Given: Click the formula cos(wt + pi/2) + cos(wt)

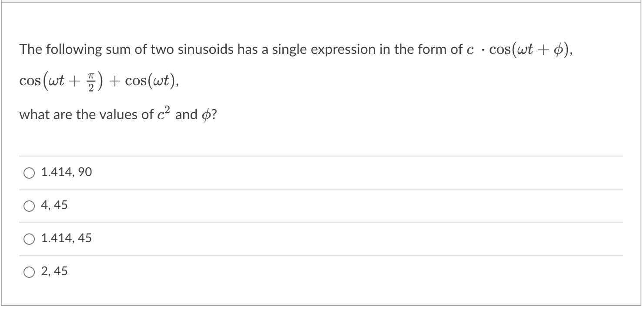Looking at the screenshot, I should (x=100, y=80).
